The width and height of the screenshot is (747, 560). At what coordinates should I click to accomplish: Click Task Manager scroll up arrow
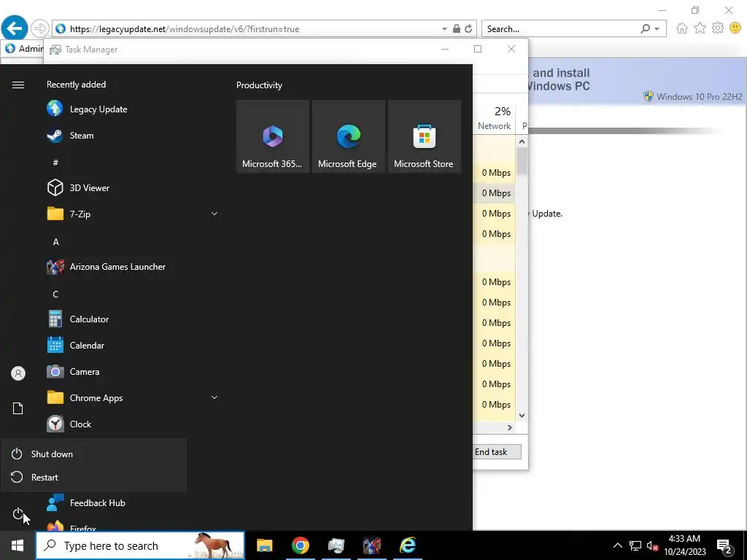(522, 141)
